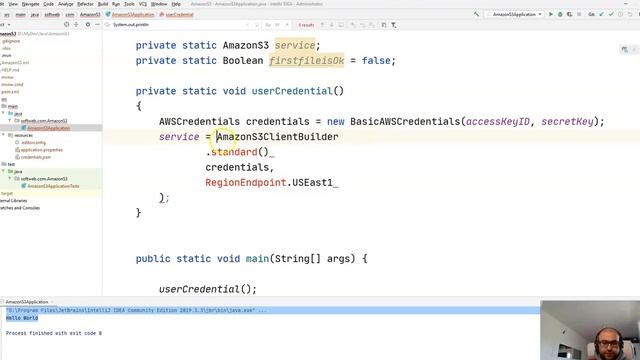The image size is (640, 360).
Task: Click Hello World console output
Action: [22, 318]
